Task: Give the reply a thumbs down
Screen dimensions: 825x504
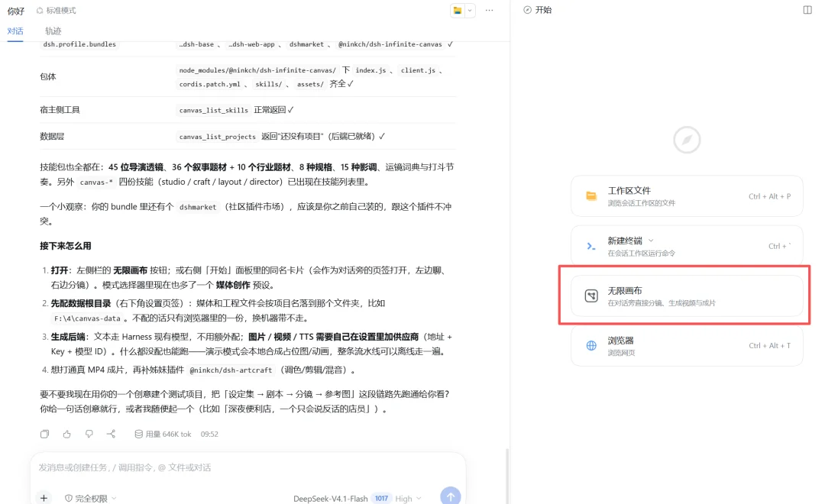Action: pyautogui.click(x=89, y=434)
